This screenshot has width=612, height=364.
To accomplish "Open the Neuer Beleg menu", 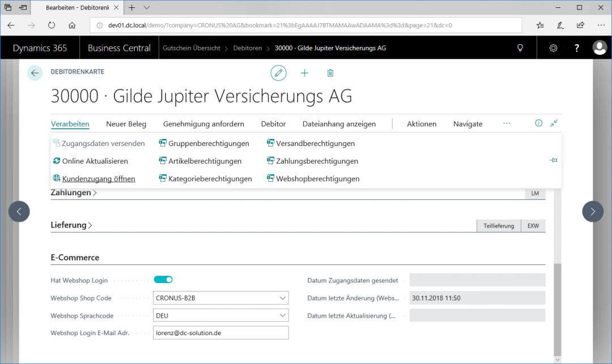I will click(126, 124).
